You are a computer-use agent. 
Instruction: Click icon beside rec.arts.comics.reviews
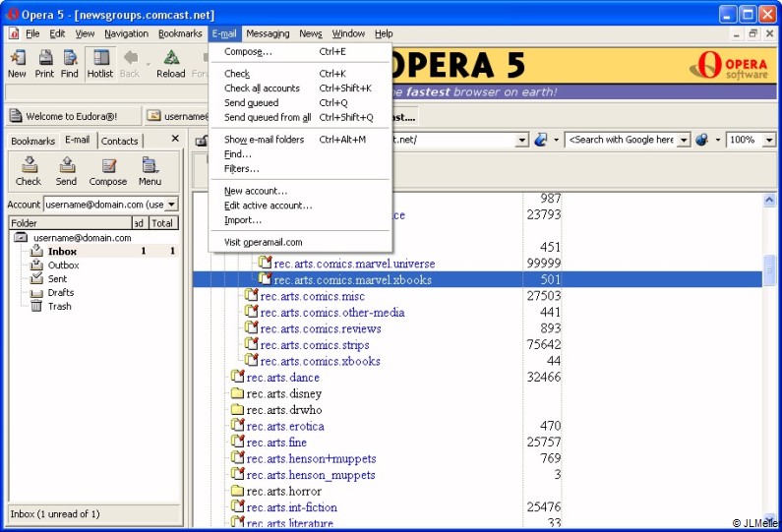[x=252, y=327]
